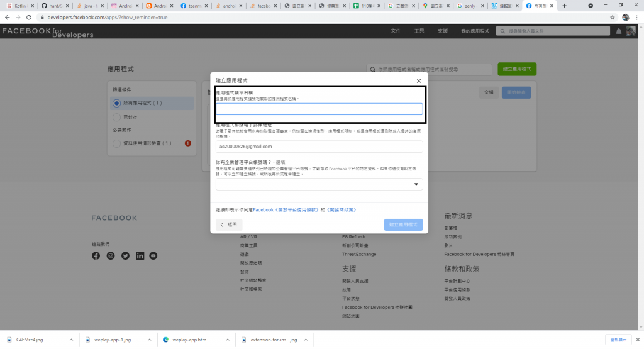Click the address bar URL
Viewport: 644px width, 349px height.
coord(107,18)
